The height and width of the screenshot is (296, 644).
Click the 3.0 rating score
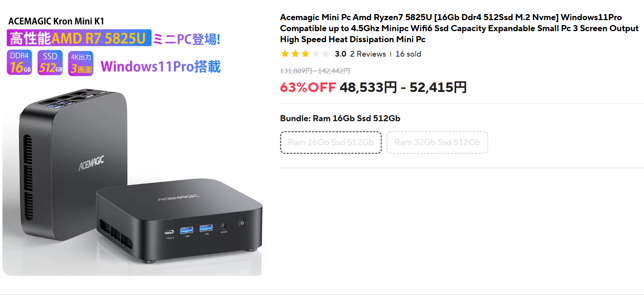tap(340, 54)
